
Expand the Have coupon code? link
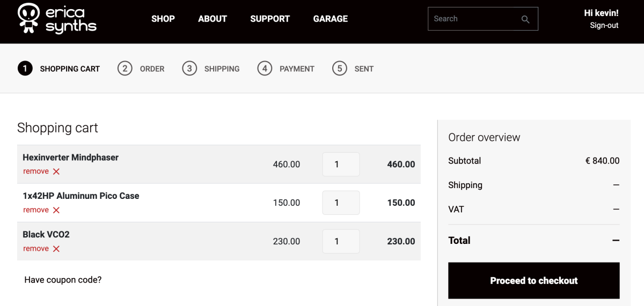(x=63, y=280)
